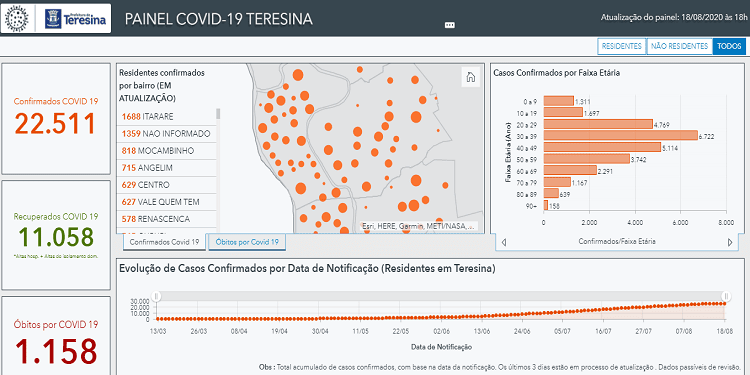Screen dimensions: 750x375
Task: Click the PAINEL COVID-19 TERESINA title
Action: [x=219, y=19]
